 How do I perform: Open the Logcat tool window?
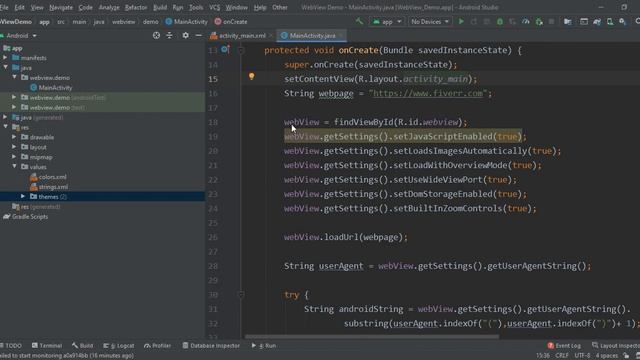coord(119,345)
